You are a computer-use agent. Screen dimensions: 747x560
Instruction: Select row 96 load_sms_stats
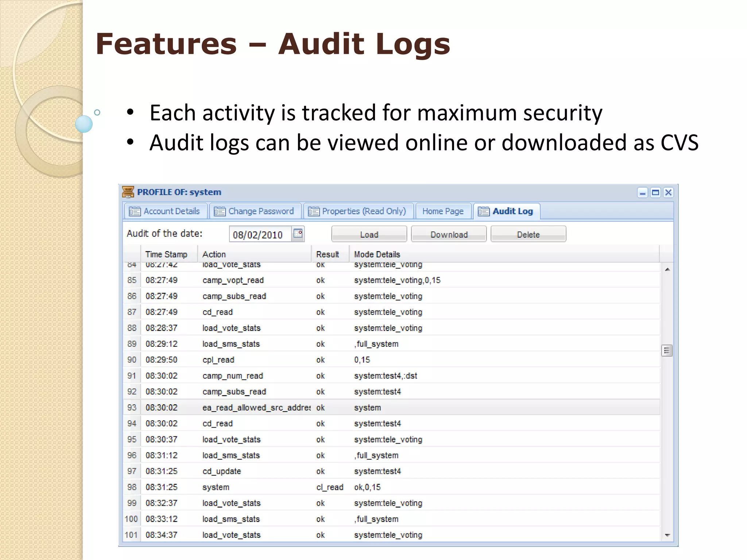392,455
